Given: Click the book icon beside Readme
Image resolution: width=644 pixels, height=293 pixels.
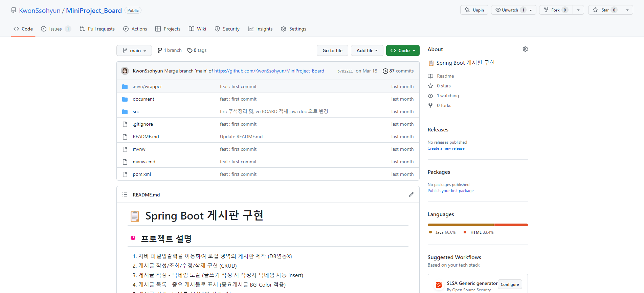Looking at the screenshot, I should pos(430,76).
